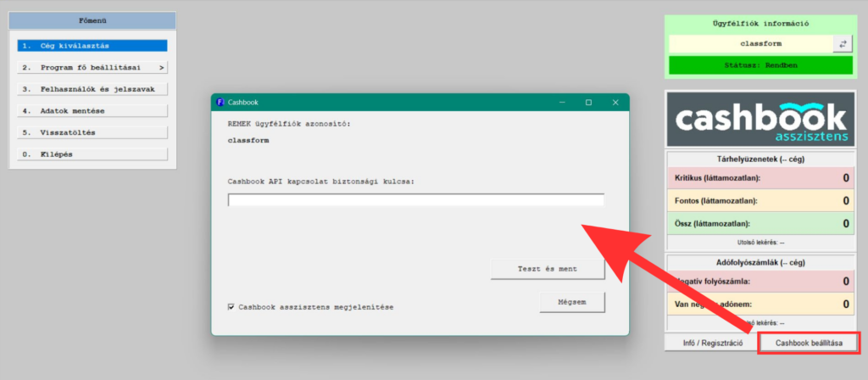Focus the API biztonsági kulcsa input field
The image size is (868, 380).
[x=415, y=200]
